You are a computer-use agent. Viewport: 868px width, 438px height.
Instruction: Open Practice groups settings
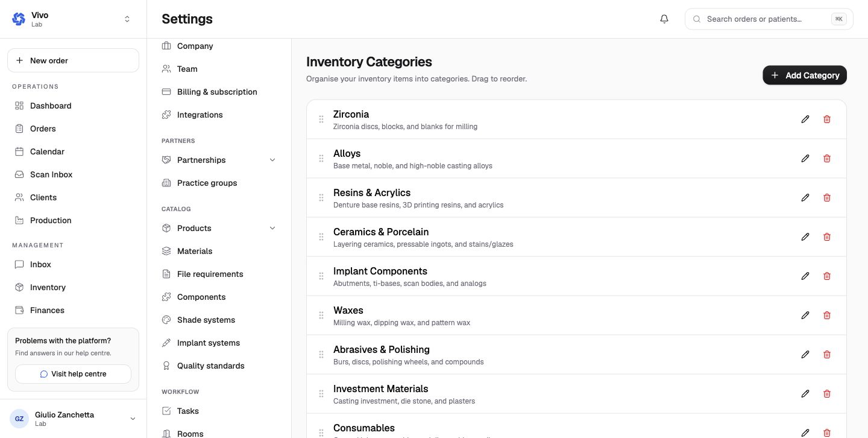(x=219, y=183)
